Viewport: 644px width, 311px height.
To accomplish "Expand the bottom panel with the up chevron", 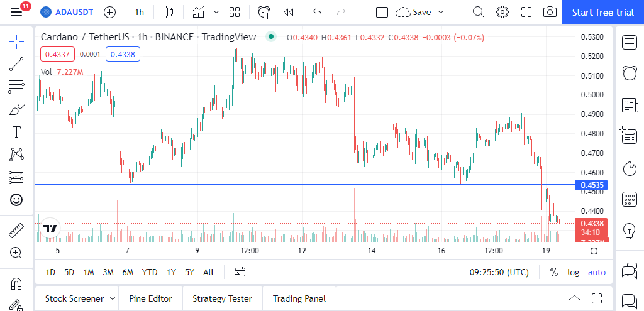I will click(574, 298).
